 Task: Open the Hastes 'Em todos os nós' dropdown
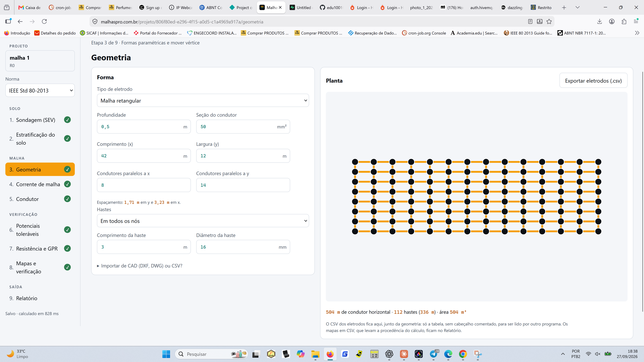click(203, 221)
